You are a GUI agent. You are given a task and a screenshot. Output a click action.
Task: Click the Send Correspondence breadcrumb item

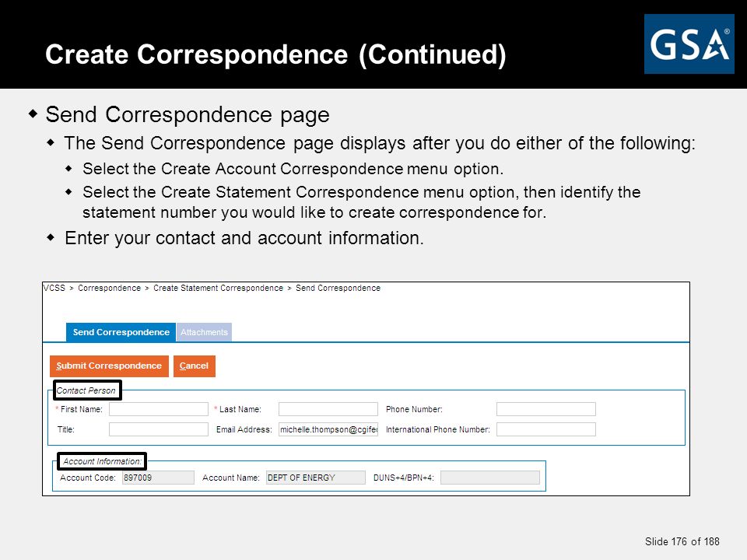pyautogui.click(x=338, y=288)
